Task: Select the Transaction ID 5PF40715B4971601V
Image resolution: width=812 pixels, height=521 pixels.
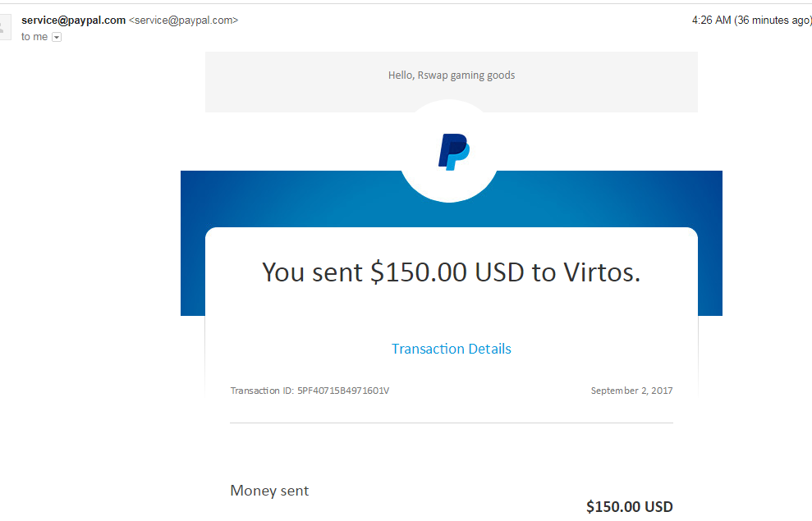Action: point(343,391)
